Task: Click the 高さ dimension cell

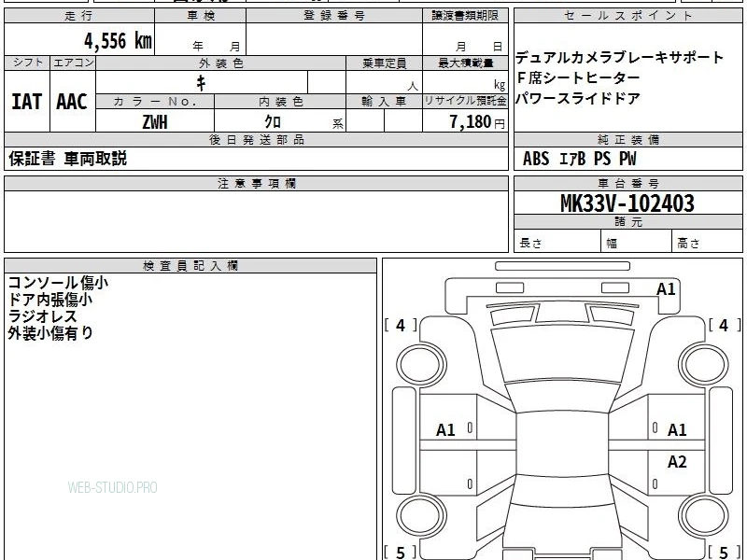Action: 707,241
